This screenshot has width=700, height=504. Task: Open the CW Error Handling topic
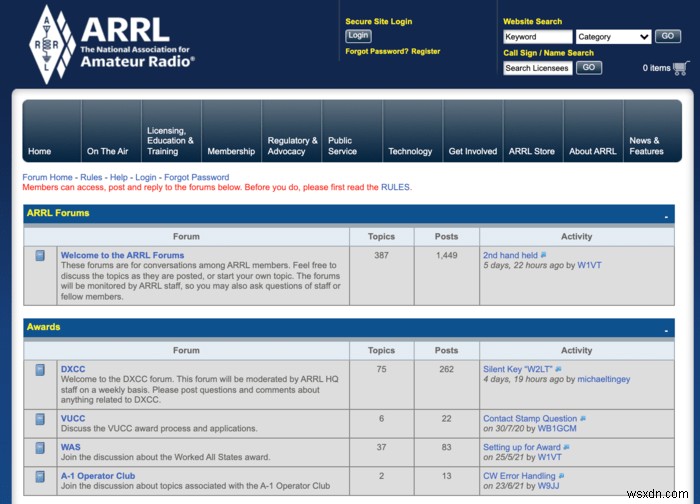point(519,476)
